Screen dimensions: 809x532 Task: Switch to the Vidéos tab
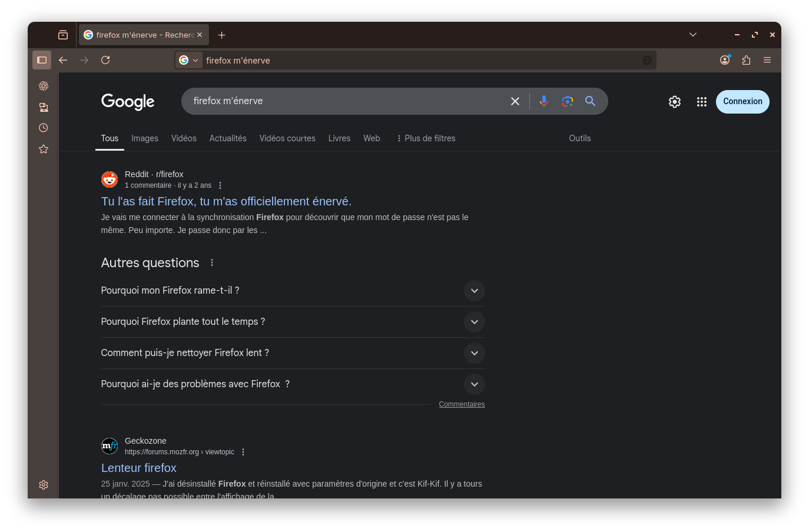(x=184, y=138)
